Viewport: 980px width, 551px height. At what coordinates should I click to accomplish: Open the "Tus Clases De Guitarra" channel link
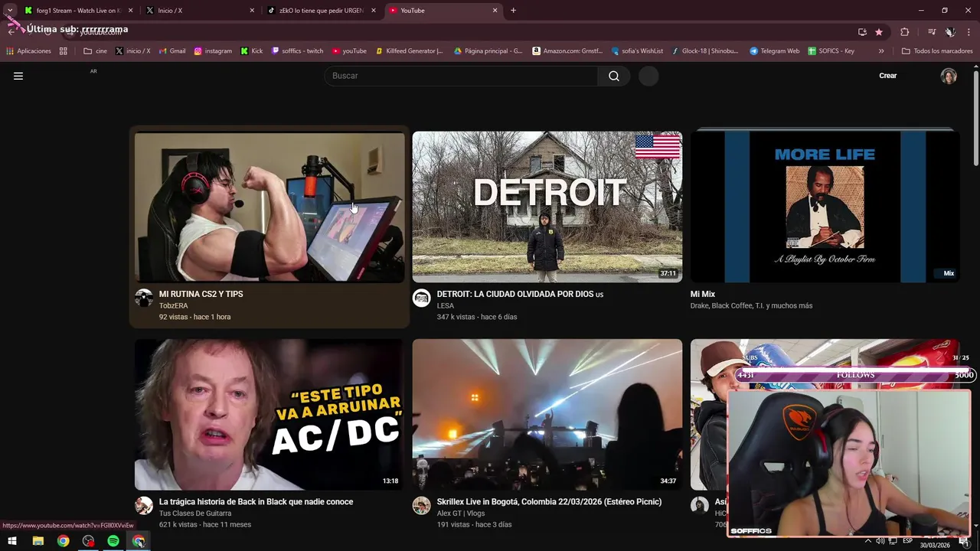click(x=195, y=513)
